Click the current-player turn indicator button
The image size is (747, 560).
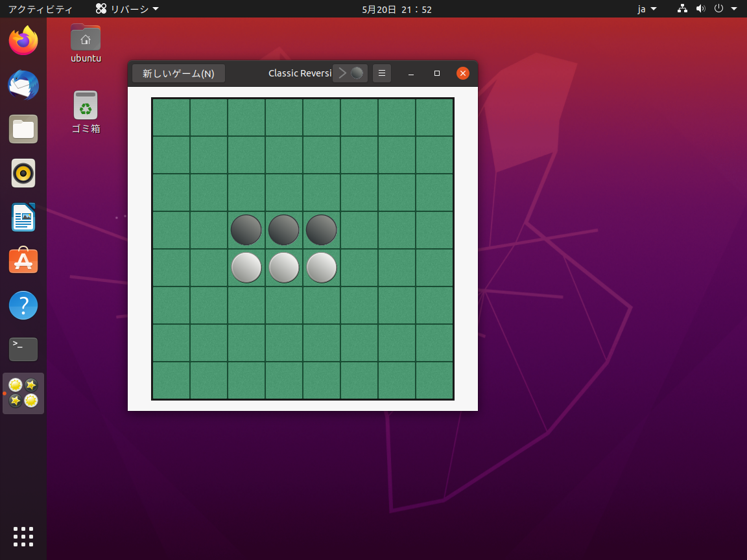click(x=350, y=73)
